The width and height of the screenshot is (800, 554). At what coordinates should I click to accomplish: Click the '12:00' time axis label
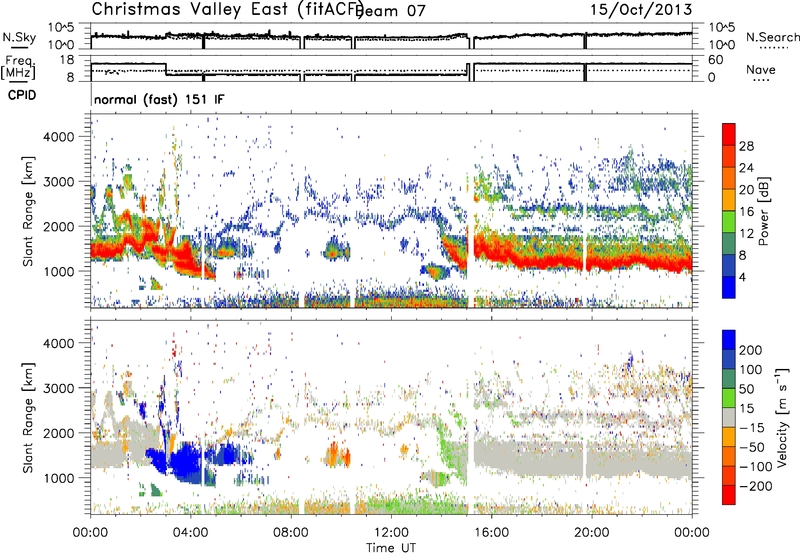[391, 533]
